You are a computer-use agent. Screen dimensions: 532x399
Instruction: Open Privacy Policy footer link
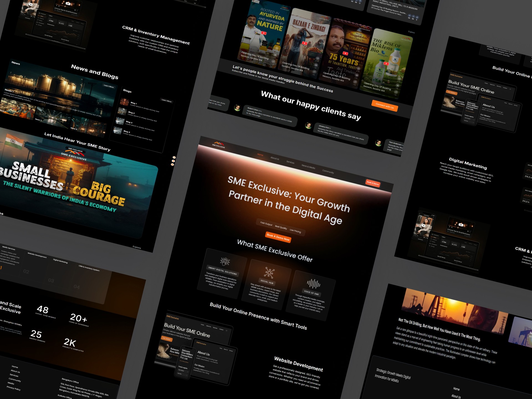pos(14,388)
